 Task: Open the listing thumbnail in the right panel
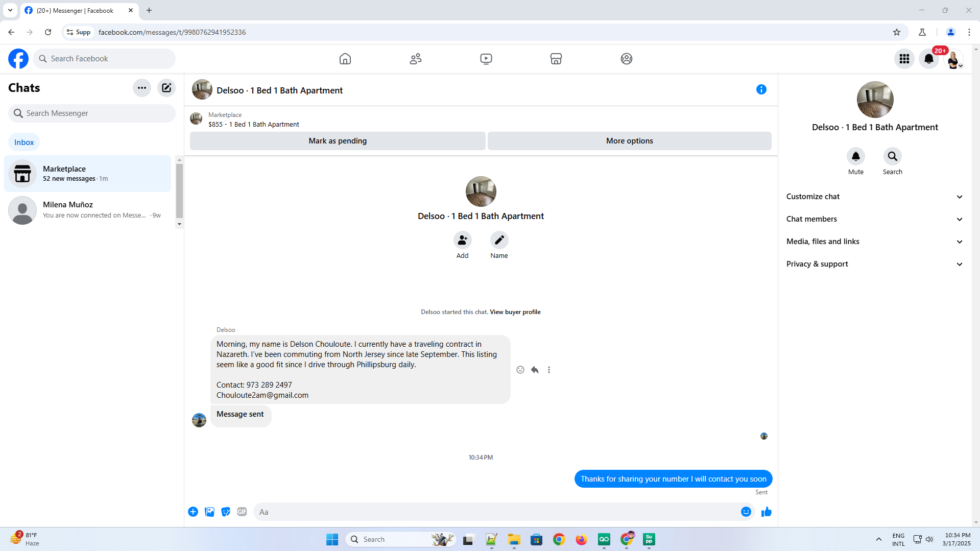point(875,100)
